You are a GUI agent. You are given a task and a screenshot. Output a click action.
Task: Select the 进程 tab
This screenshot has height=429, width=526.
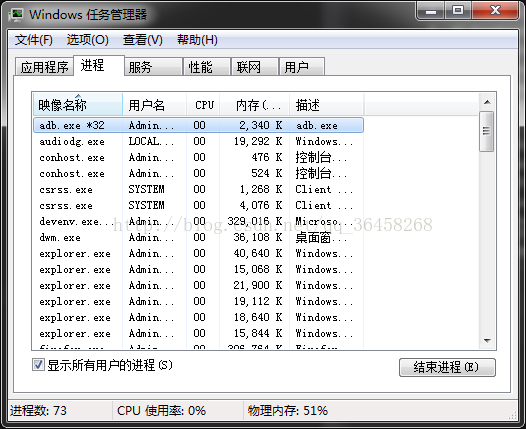[x=99, y=65]
